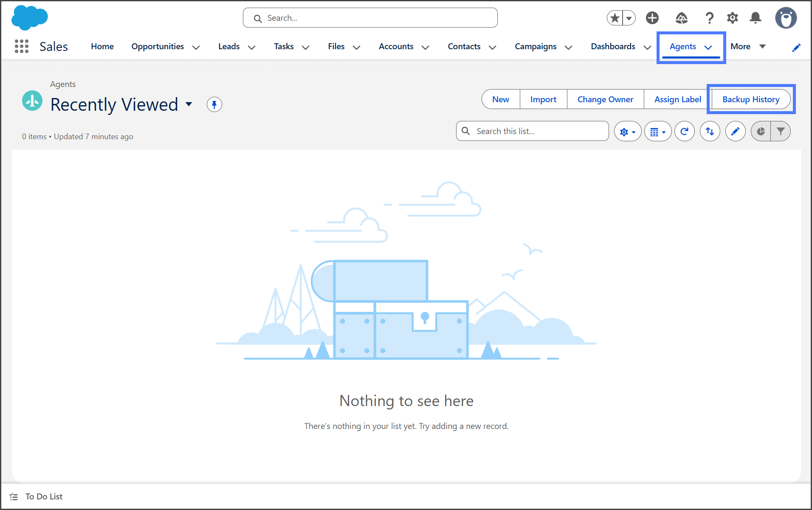Click the Trailhead guidance icon
The image size is (812, 510).
click(x=681, y=18)
